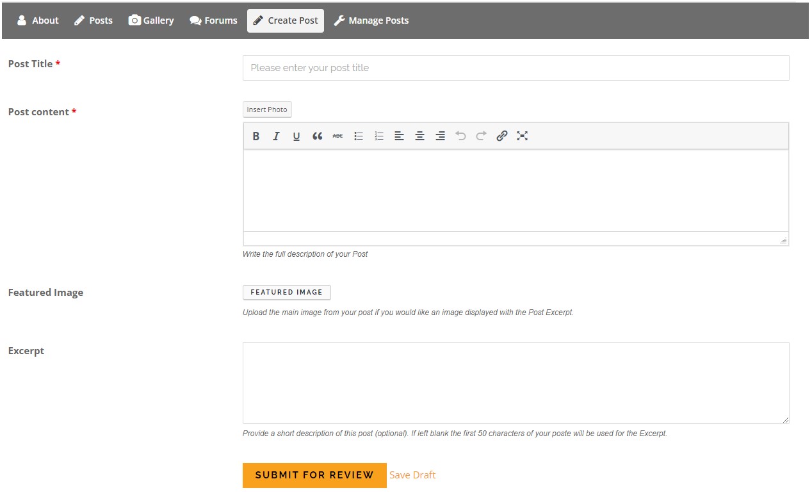Click the post content editor resize handle

[x=783, y=240]
